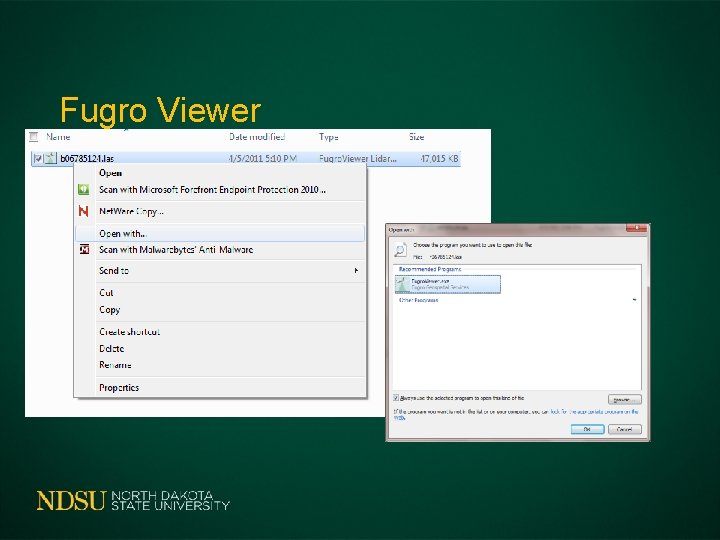Select Create shortcut menu entry

pos(129,332)
